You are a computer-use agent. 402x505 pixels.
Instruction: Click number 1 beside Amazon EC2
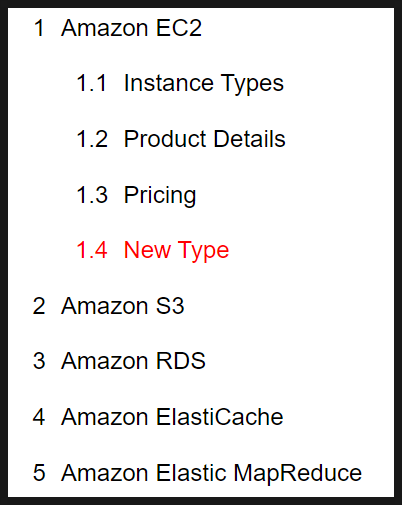[x=39, y=28]
